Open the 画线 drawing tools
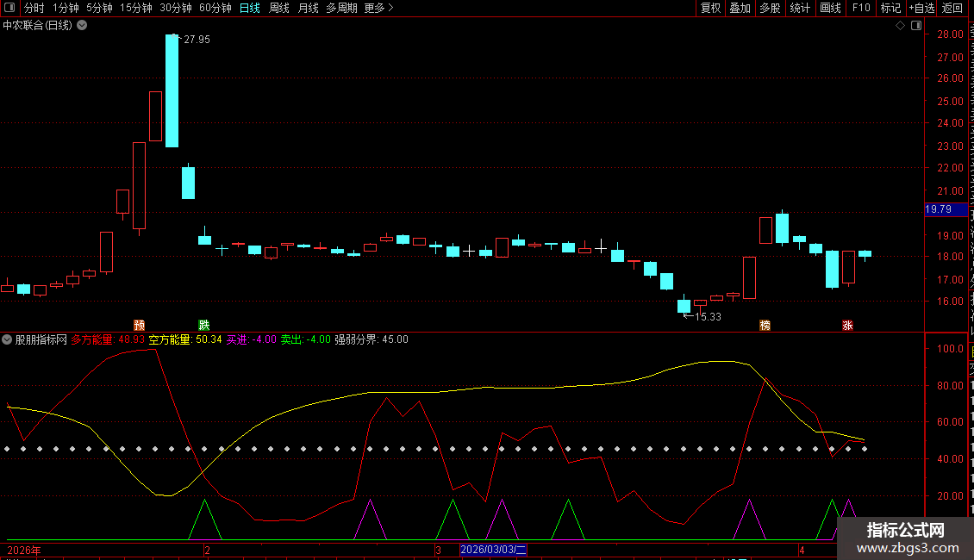The width and height of the screenshot is (974, 560). (830, 8)
